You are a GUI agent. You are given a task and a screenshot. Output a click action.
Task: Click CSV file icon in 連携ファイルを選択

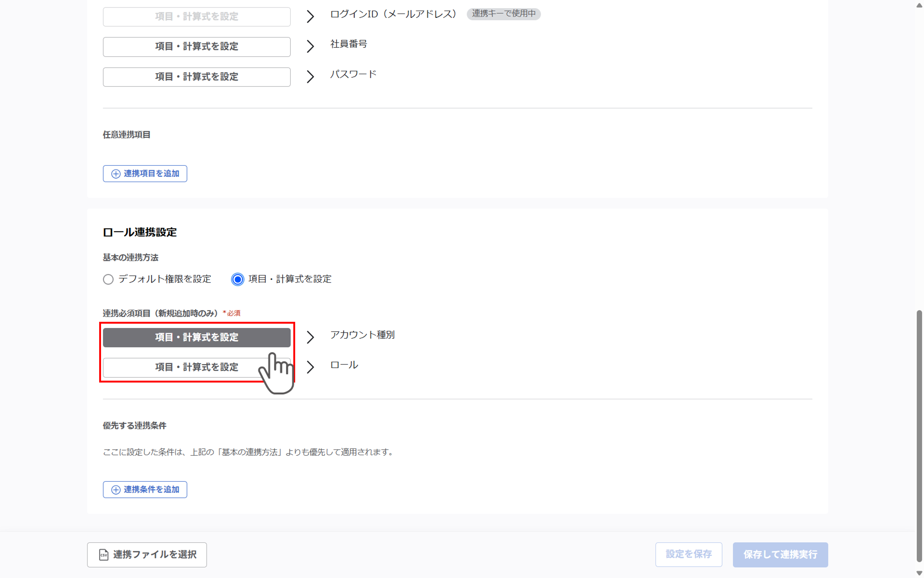click(103, 555)
